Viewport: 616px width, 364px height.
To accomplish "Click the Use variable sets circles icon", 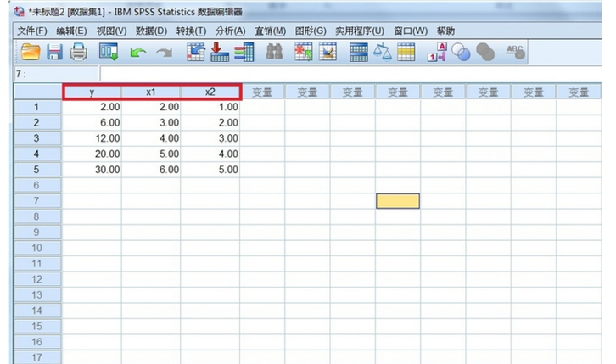I will (x=461, y=53).
